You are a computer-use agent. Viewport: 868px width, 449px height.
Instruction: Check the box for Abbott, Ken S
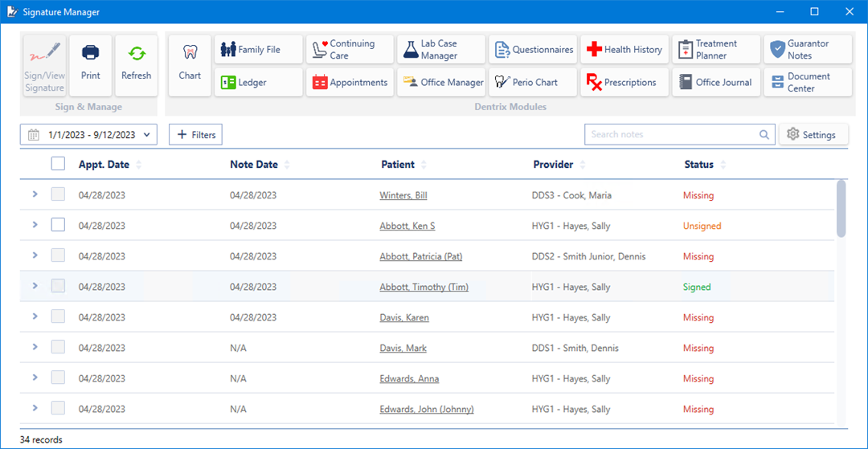click(58, 226)
